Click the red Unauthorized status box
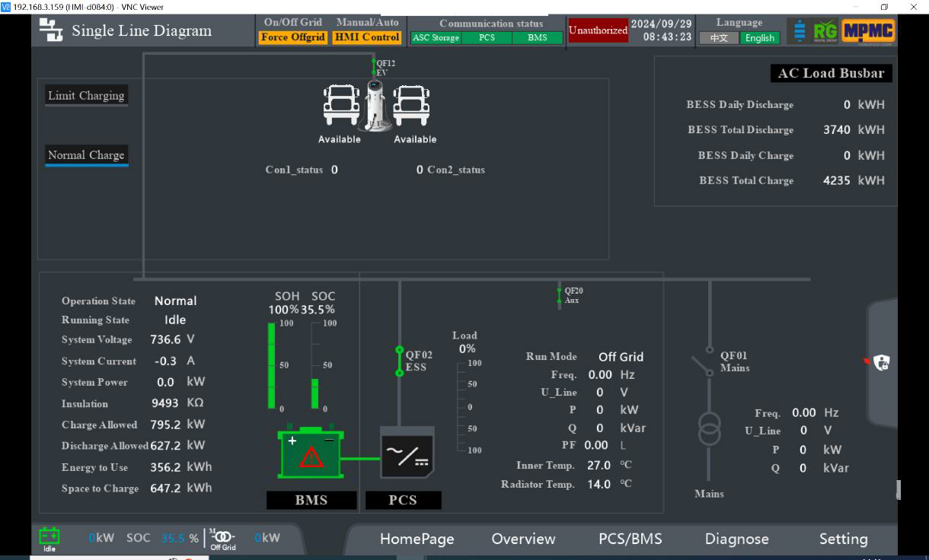The width and height of the screenshot is (929, 560). pos(598,30)
